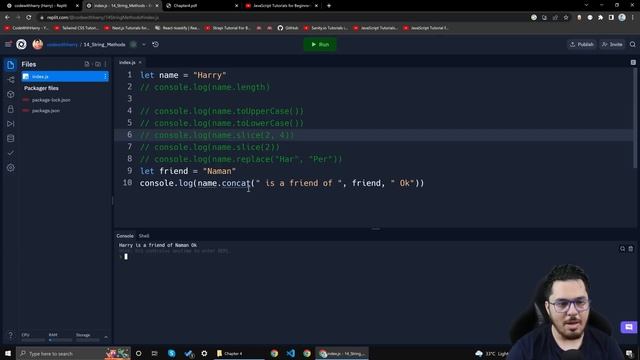Clear the console with trash icon
The image size is (640, 360).
pyautogui.click(x=631, y=249)
